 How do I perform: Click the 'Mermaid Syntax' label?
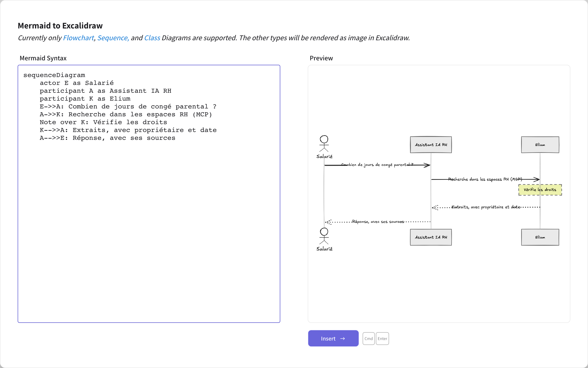(43, 58)
